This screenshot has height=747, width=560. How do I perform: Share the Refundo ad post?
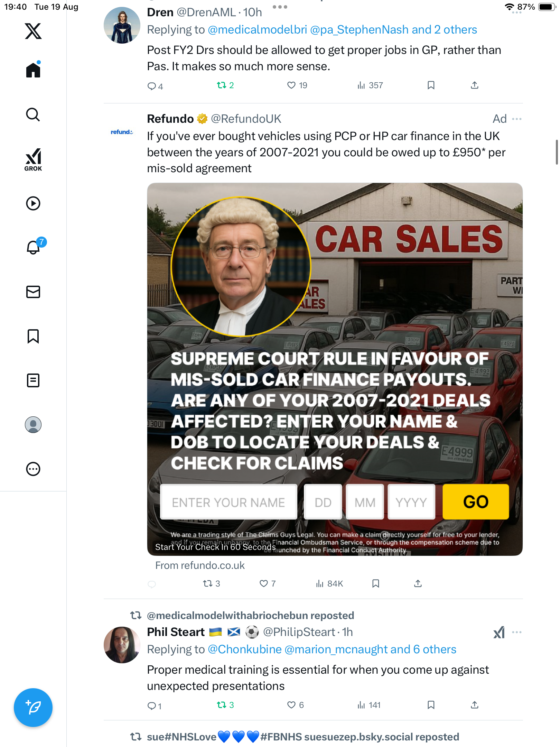(418, 584)
